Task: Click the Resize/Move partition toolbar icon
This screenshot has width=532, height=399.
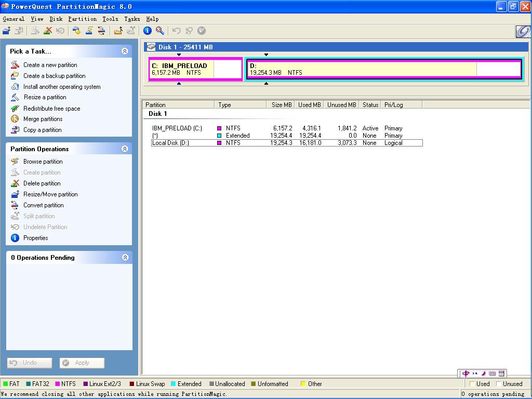Action: 7,31
